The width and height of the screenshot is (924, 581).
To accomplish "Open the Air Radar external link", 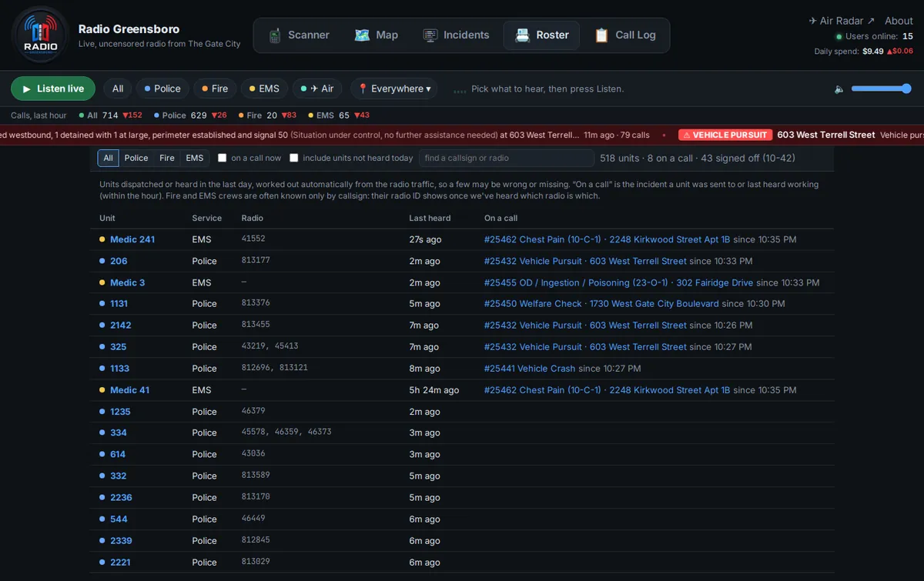I will tap(842, 21).
